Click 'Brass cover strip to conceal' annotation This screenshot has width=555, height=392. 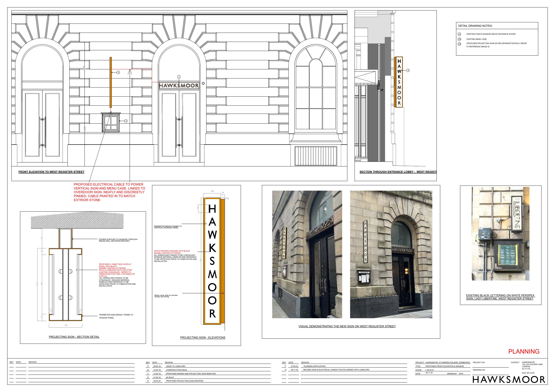tap(166, 296)
